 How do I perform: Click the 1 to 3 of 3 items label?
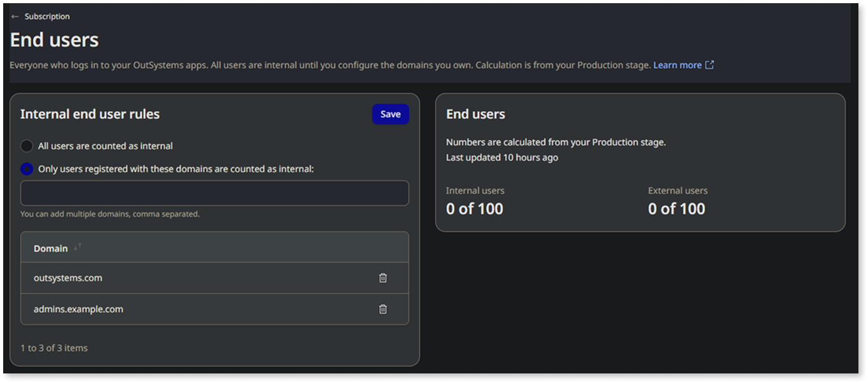pyautogui.click(x=54, y=348)
